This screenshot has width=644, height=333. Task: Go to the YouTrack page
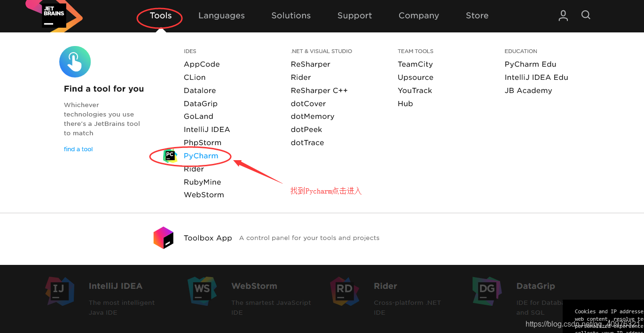415,91
